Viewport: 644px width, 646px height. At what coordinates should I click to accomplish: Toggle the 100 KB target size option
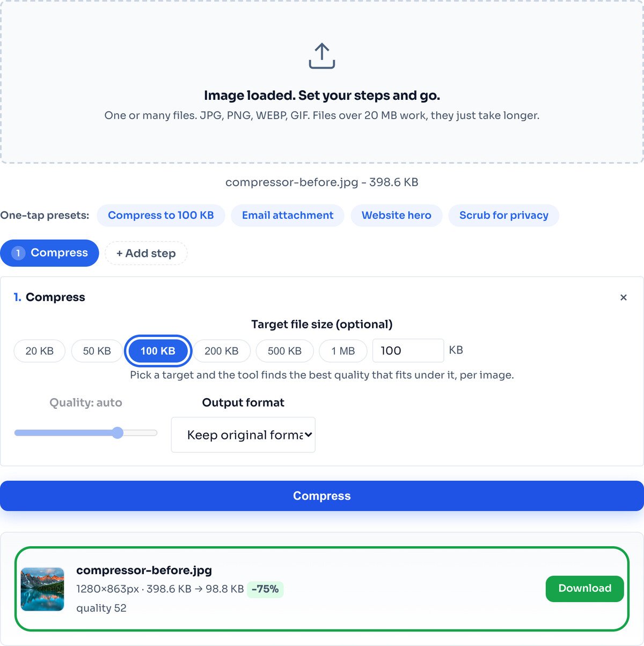coord(158,351)
